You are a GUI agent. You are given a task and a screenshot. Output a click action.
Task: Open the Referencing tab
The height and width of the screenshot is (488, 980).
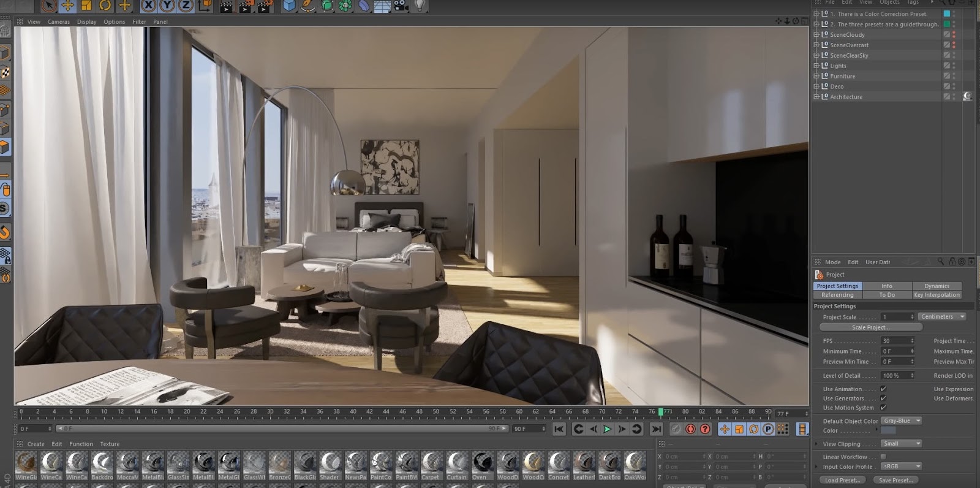(837, 295)
